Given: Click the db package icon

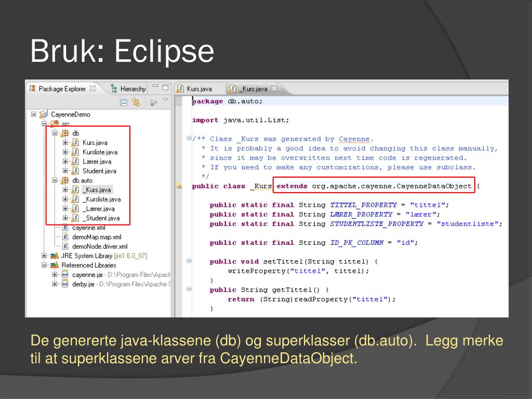Looking at the screenshot, I should pos(64,133).
